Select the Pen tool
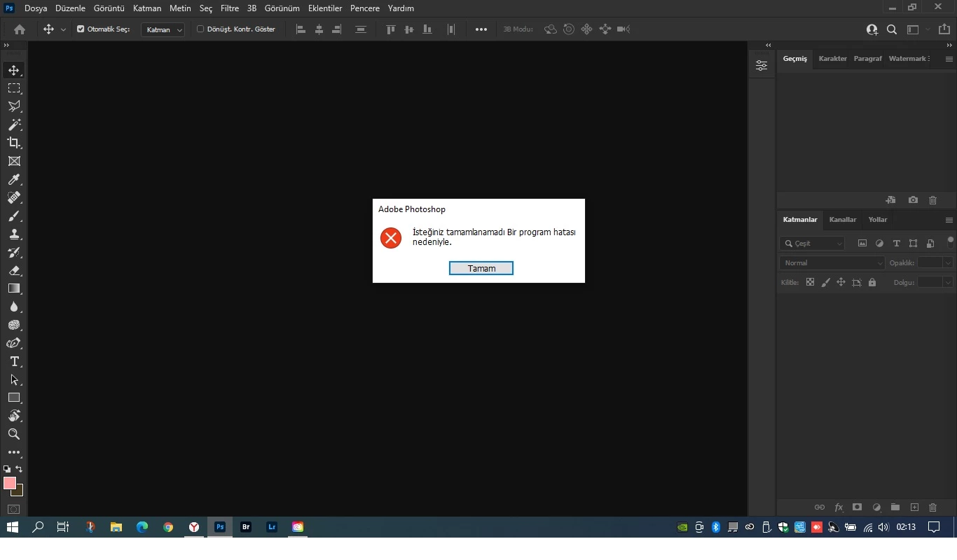 click(x=14, y=343)
